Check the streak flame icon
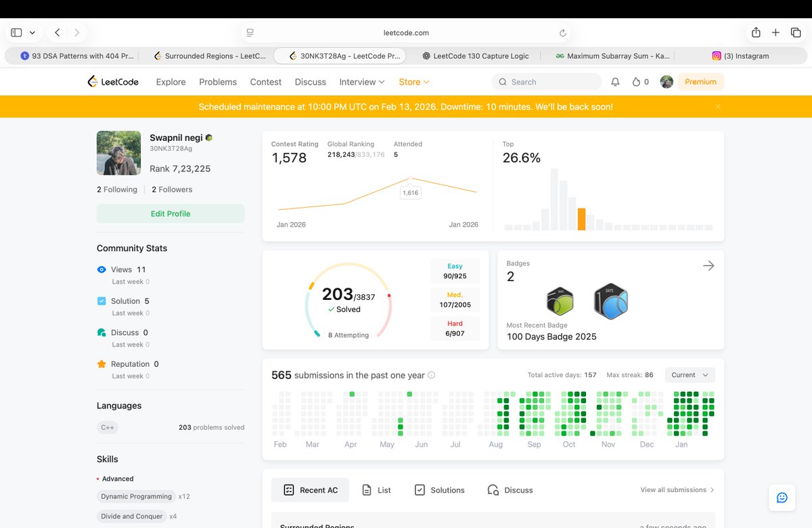This screenshot has width=812, height=528. tap(636, 82)
